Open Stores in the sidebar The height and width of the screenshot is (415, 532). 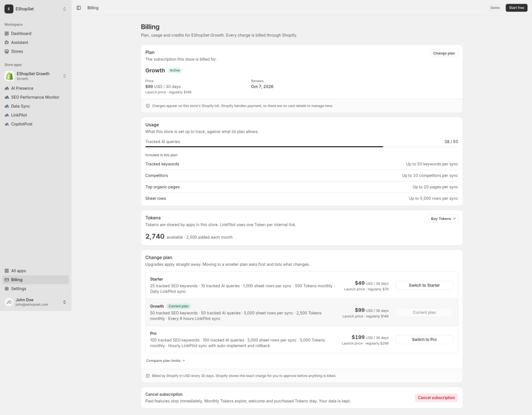[36, 51]
